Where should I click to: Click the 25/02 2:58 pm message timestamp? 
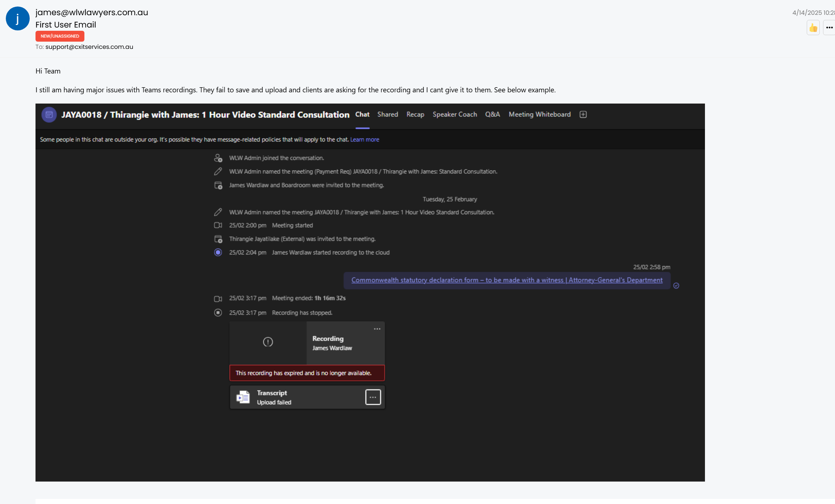coord(652,267)
